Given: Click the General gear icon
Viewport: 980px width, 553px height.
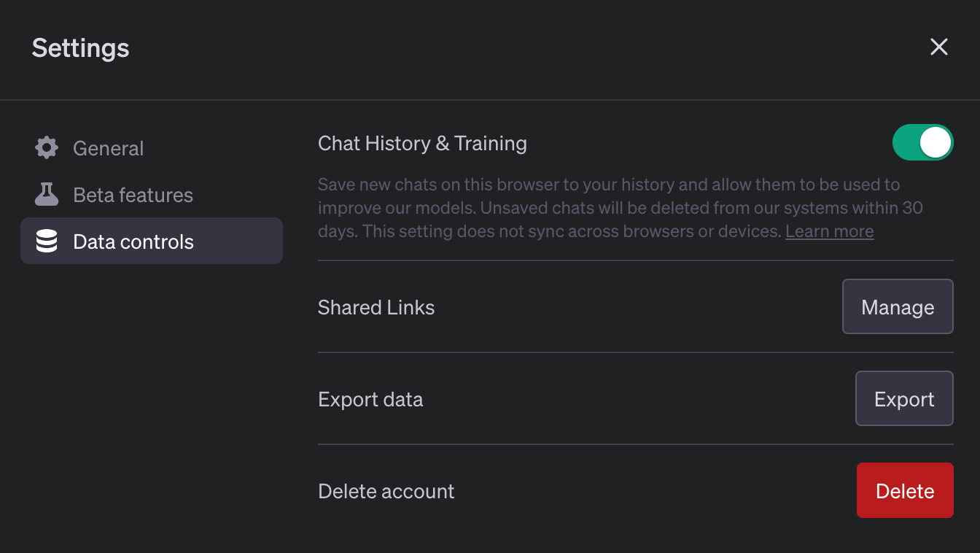Looking at the screenshot, I should (47, 148).
